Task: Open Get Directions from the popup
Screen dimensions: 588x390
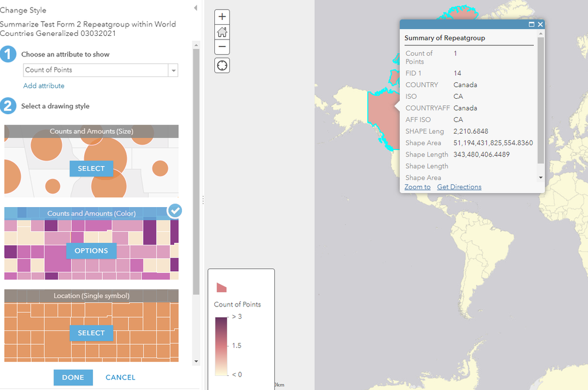Action: (459, 187)
